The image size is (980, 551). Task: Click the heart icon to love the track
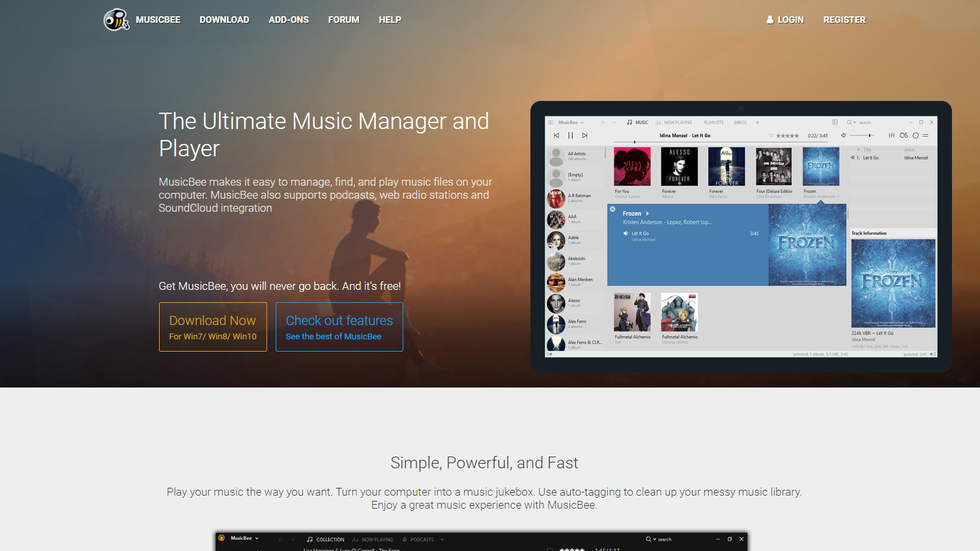[x=771, y=136]
